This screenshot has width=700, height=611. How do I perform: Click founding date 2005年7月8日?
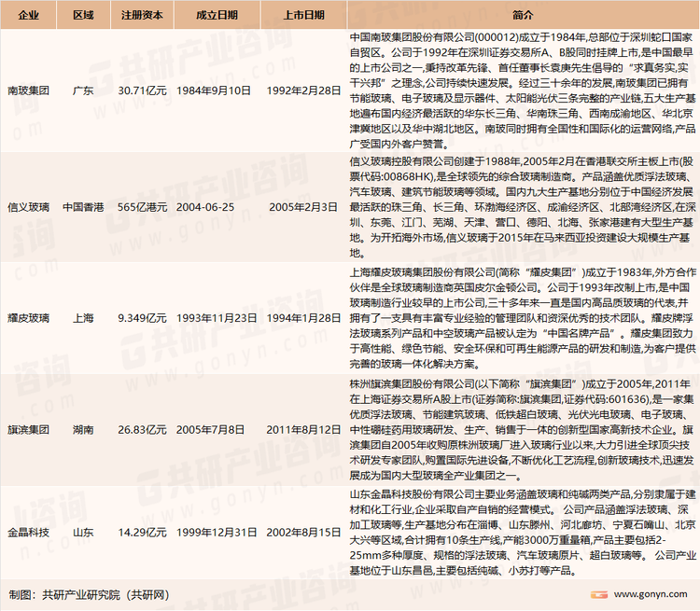[x=210, y=430]
